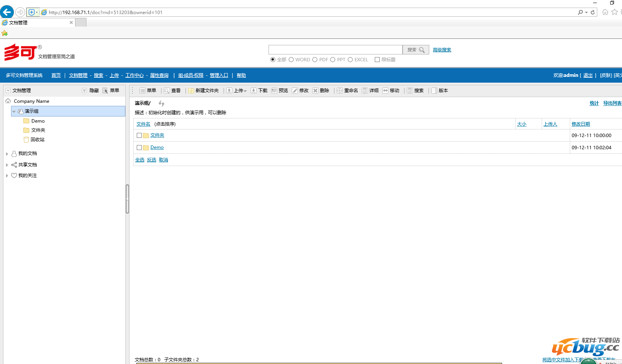
Task: Expand the 我的文档 tree node
Action: point(7,154)
